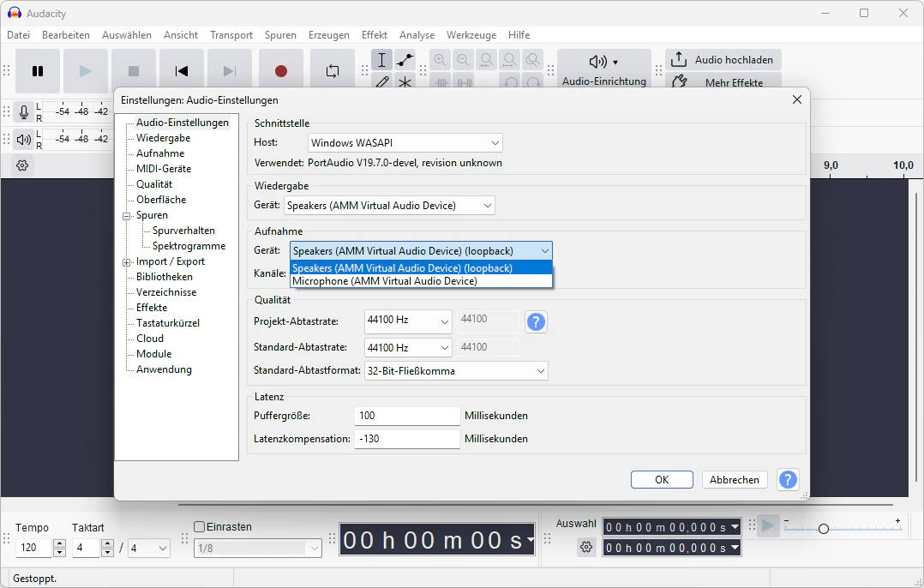
Task: Start recording with the red Record button
Action: pyautogui.click(x=281, y=71)
